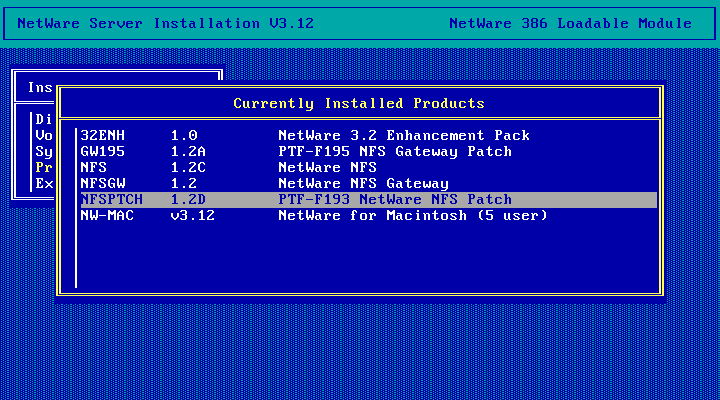Click 'Currently Installed Products' window title
720x400 pixels.
[x=359, y=103]
